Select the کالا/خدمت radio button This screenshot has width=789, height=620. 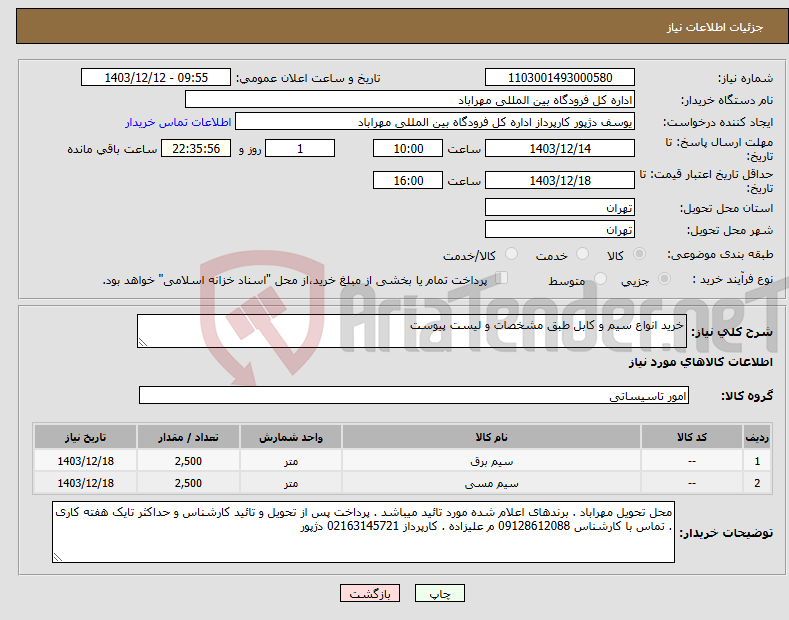click(x=511, y=254)
